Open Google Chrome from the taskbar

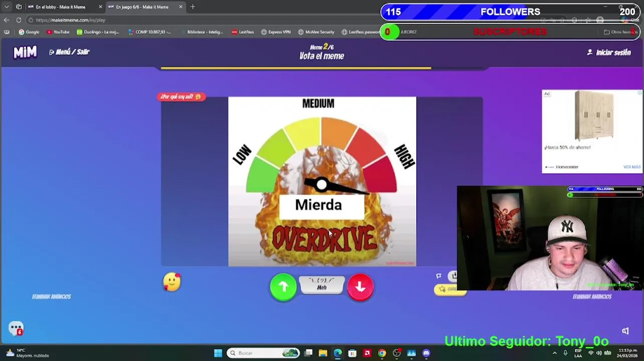click(382, 353)
